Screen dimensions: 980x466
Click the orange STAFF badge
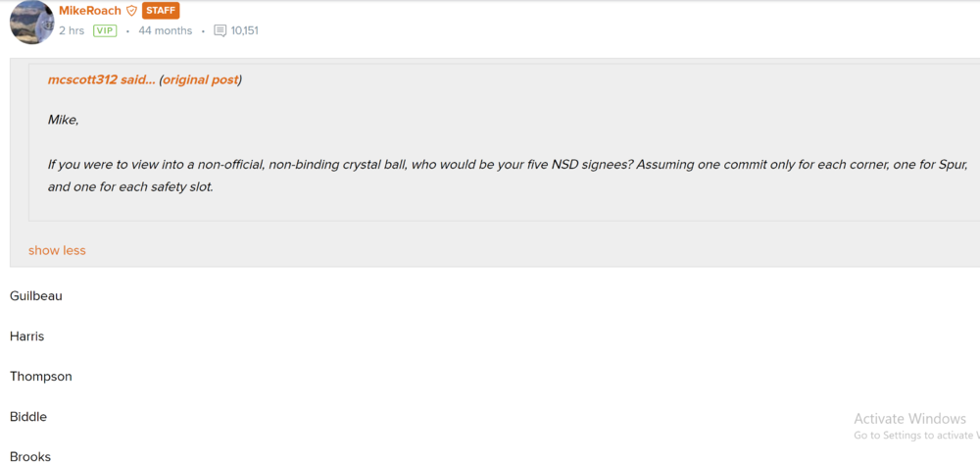coord(161,11)
